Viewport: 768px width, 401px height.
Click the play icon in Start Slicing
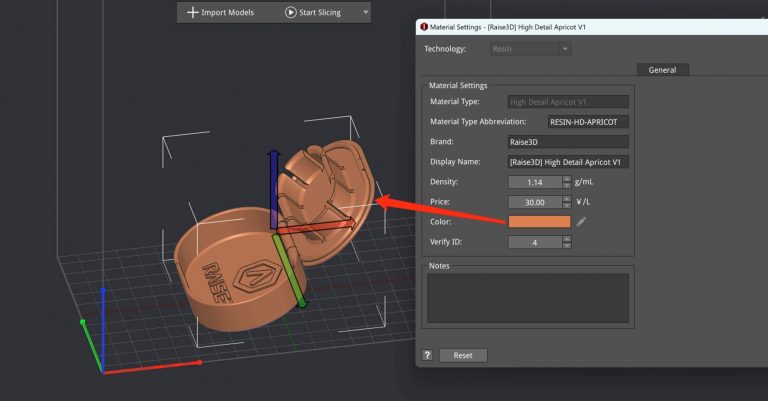pos(290,12)
